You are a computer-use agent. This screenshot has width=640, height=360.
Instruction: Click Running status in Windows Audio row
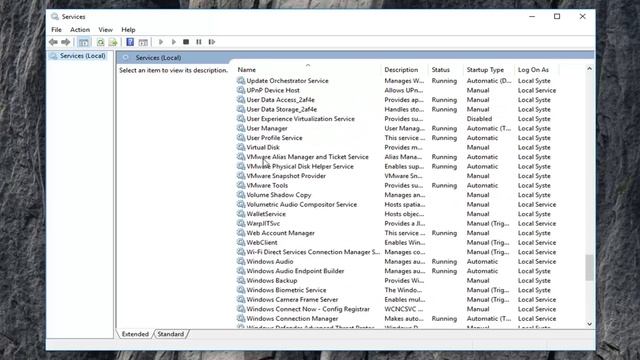click(x=444, y=261)
